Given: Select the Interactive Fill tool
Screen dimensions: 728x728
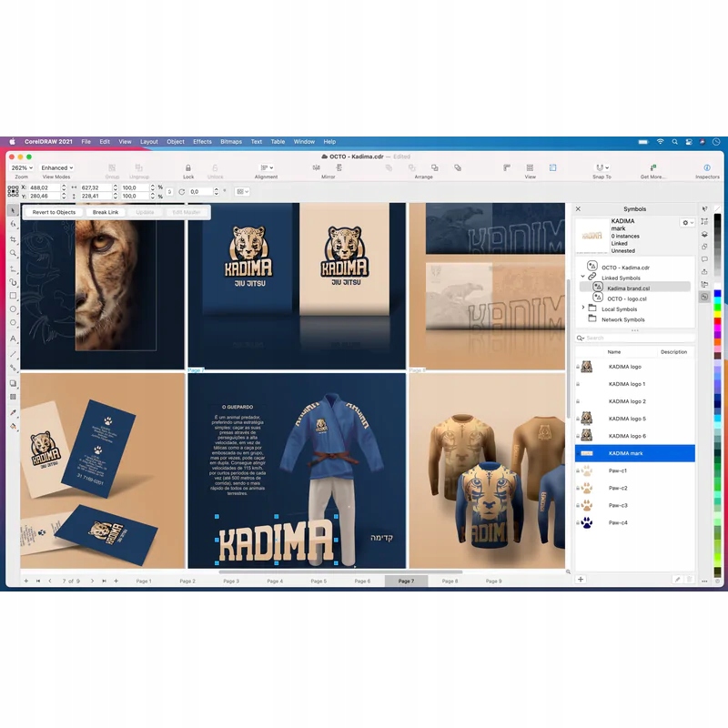Looking at the screenshot, I should click(13, 426).
